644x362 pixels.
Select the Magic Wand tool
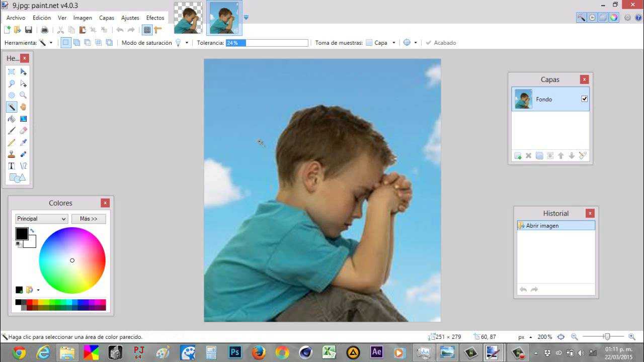[11, 107]
